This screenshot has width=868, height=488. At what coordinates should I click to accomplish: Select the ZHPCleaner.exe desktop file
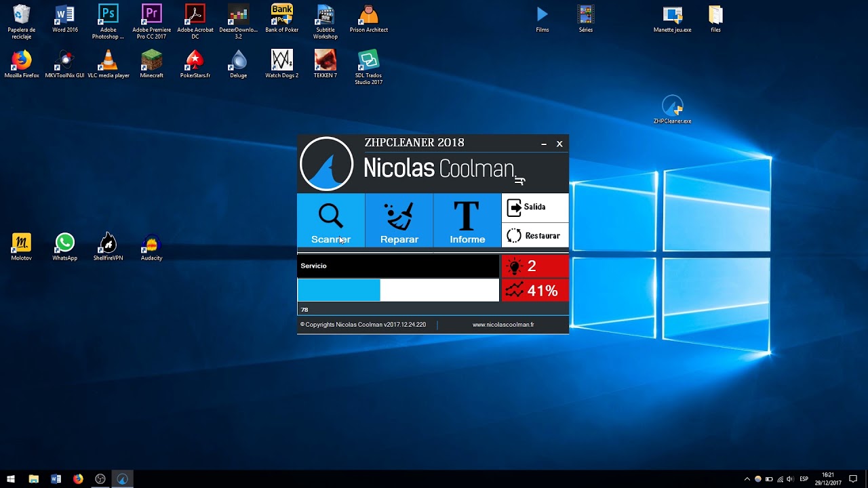673,110
